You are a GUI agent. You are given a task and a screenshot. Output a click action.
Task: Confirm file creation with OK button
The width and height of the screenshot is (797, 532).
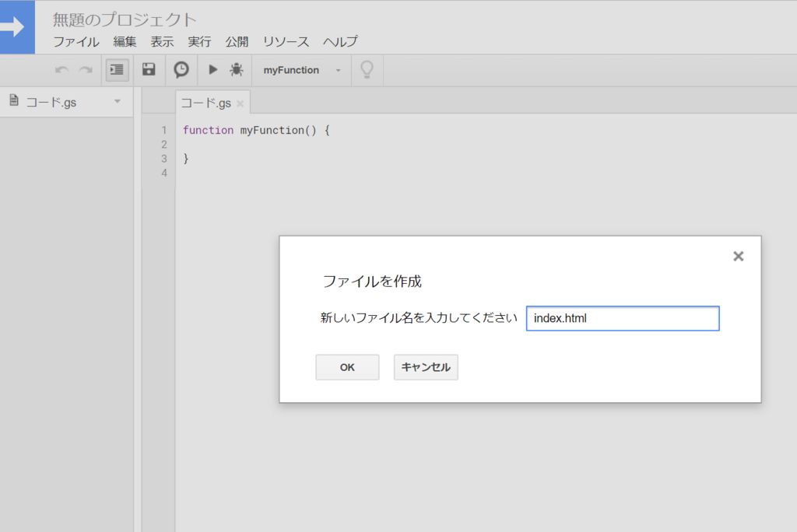pos(347,367)
